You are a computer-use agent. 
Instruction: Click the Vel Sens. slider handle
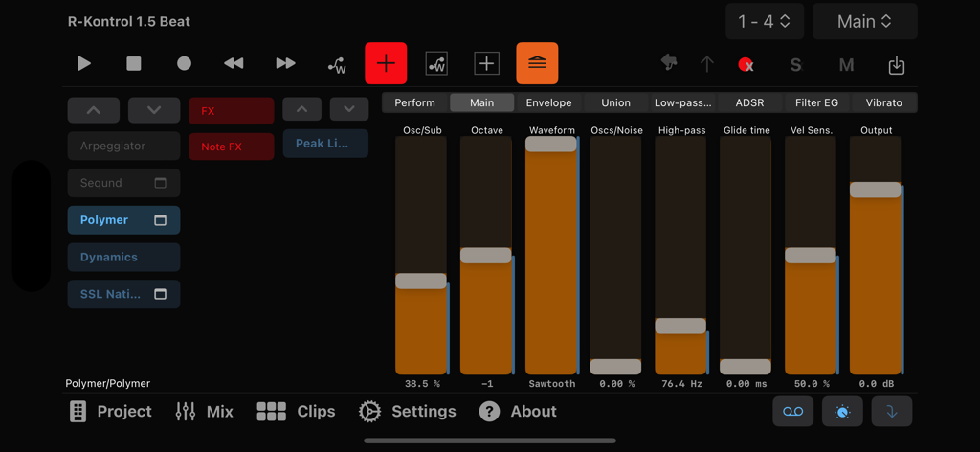click(810, 255)
